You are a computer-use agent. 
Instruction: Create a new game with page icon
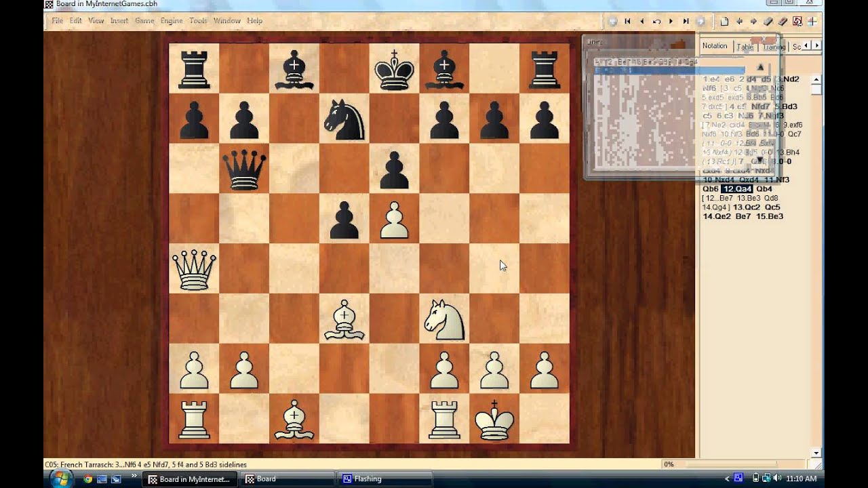coord(724,21)
